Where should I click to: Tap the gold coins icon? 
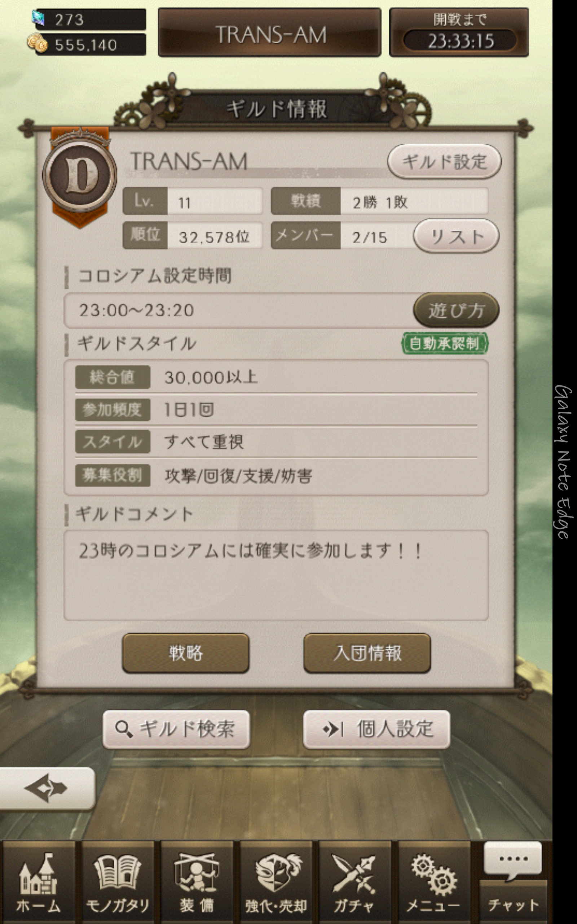[37, 44]
